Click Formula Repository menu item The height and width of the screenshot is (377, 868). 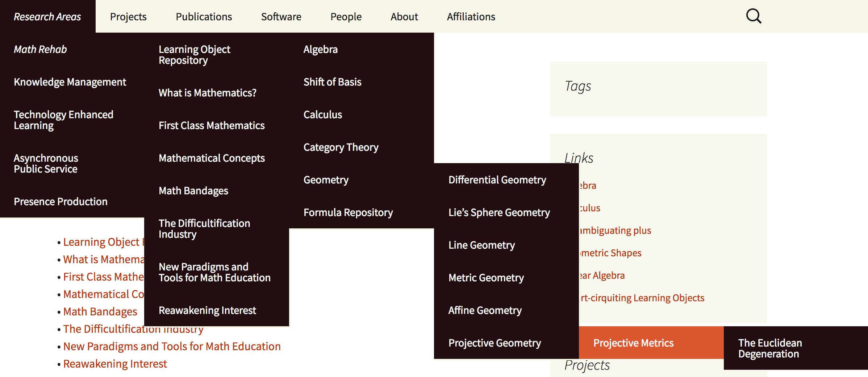pos(348,212)
